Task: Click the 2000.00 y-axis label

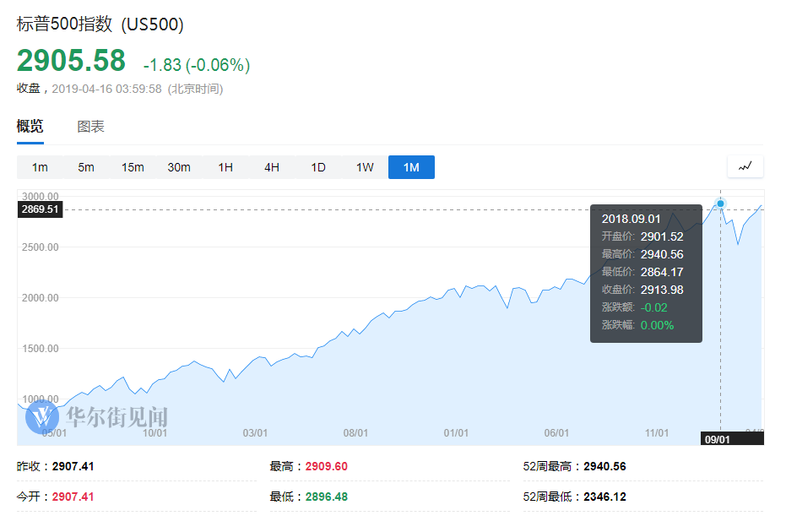Action: pos(41,298)
